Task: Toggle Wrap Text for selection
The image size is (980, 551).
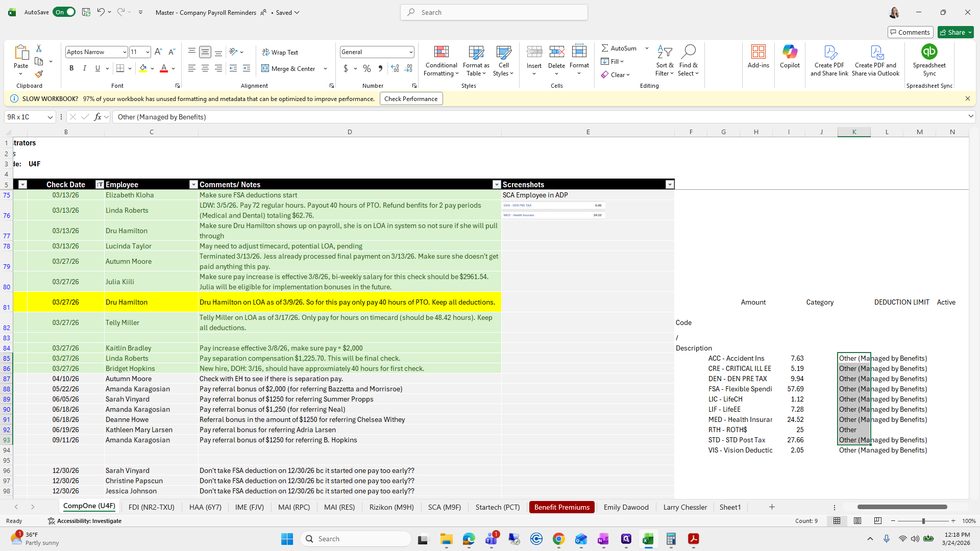Action: click(x=280, y=52)
